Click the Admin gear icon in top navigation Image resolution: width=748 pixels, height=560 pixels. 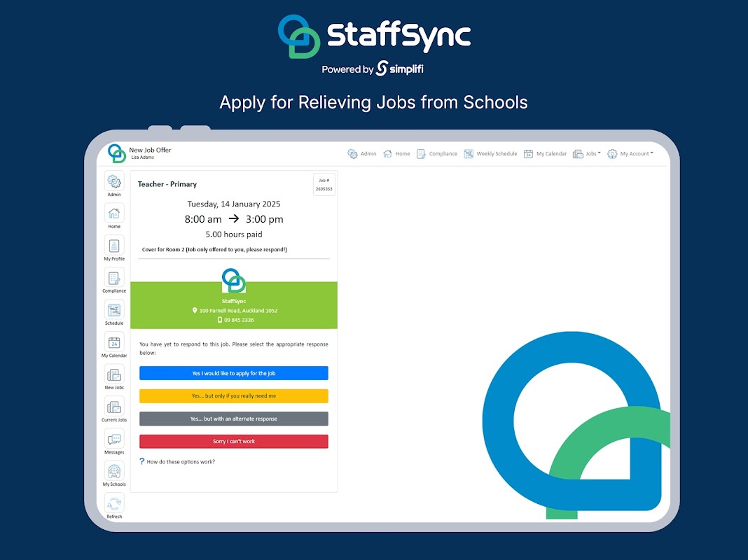pyautogui.click(x=352, y=154)
